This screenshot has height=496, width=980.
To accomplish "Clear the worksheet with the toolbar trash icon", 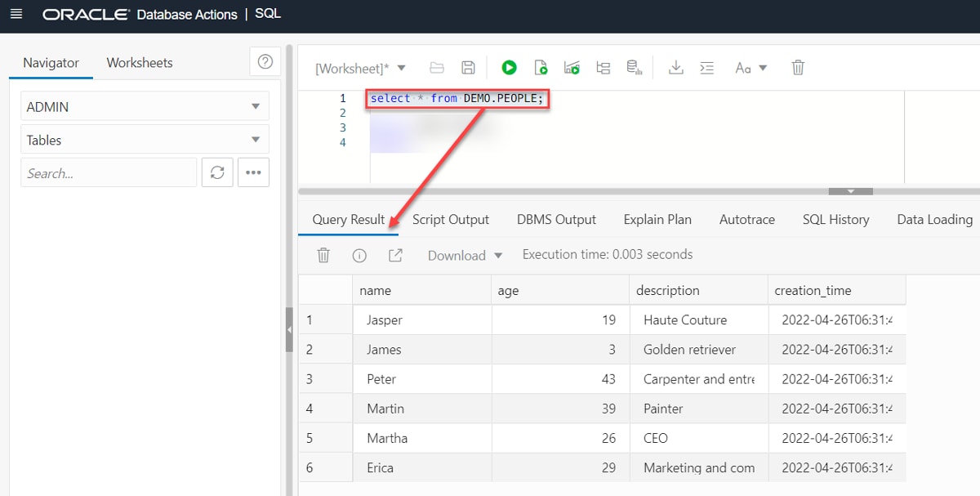I will 798,68.
